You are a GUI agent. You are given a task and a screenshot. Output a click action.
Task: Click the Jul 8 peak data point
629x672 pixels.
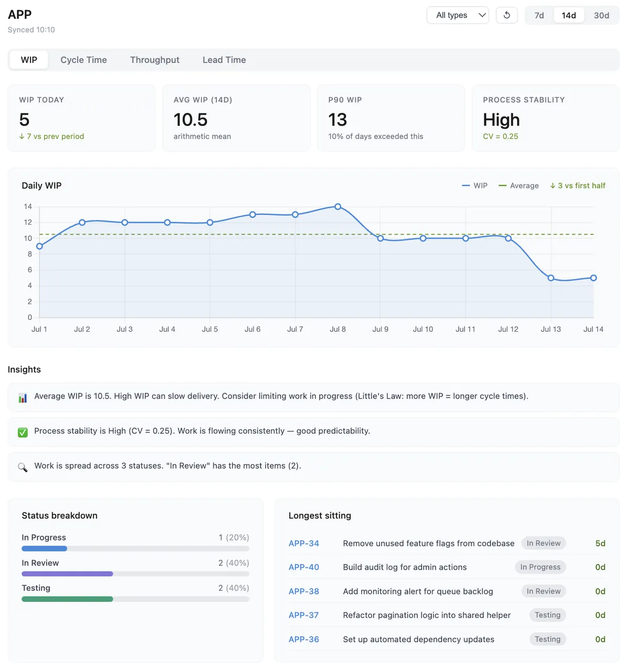(338, 207)
